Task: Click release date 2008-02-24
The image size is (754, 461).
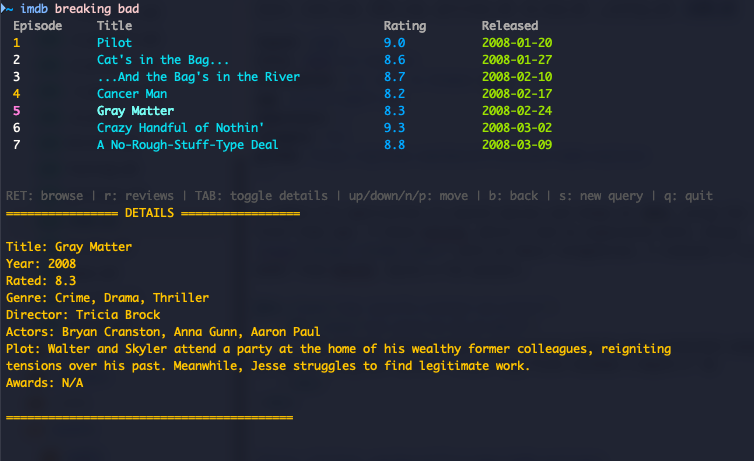Action: (517, 111)
